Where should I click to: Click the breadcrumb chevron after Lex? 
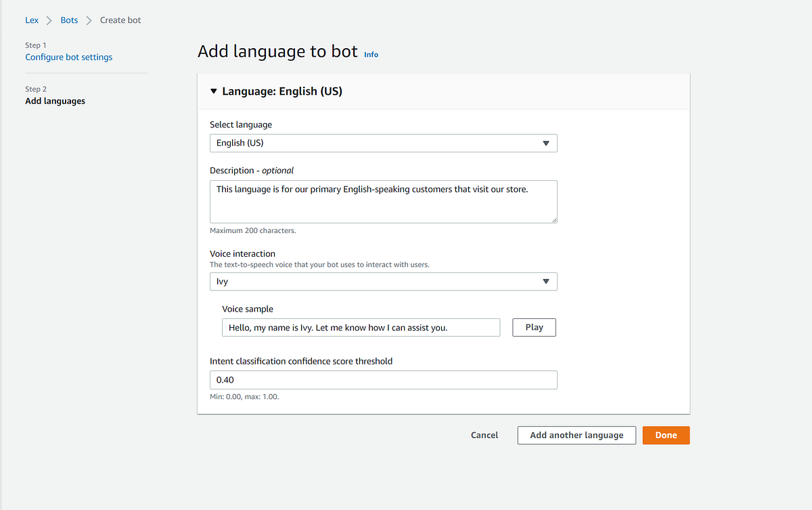(x=47, y=20)
